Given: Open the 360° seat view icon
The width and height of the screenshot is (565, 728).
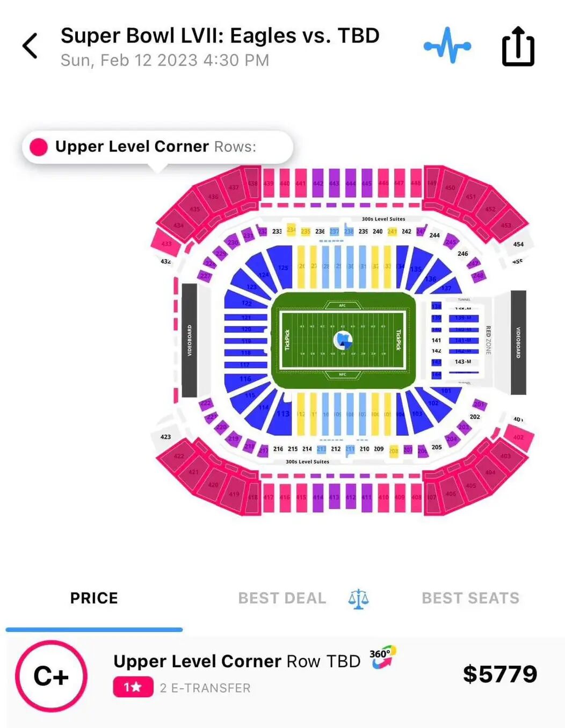Looking at the screenshot, I should tap(382, 657).
